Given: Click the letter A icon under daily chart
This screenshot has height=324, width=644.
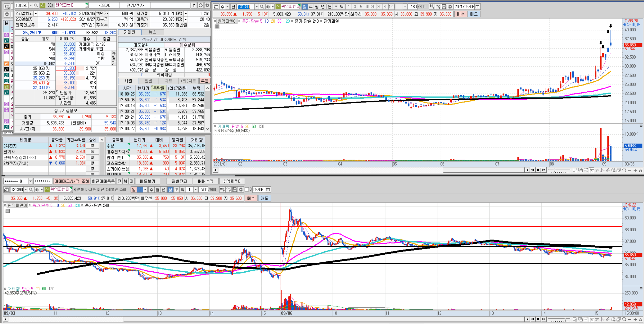Looking at the screenshot, I should point(640,170).
